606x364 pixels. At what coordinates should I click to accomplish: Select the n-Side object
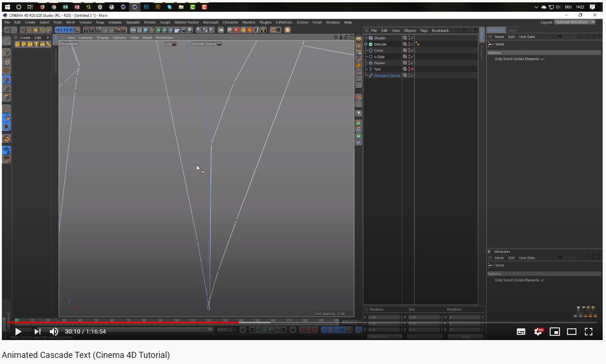point(379,57)
